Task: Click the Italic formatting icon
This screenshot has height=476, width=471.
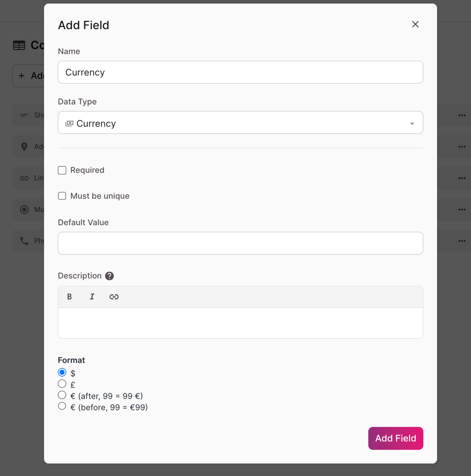Action: click(x=92, y=297)
